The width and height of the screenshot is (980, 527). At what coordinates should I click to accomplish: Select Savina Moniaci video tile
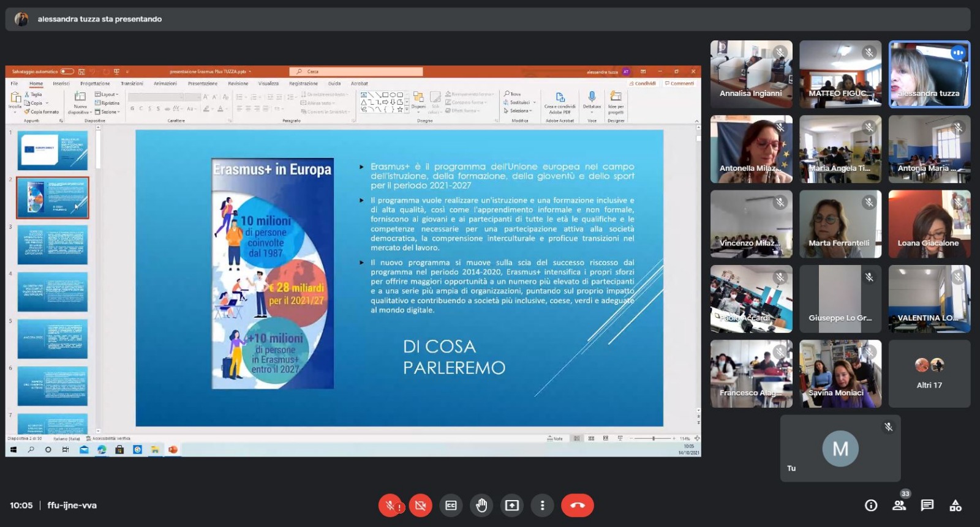[x=840, y=373]
